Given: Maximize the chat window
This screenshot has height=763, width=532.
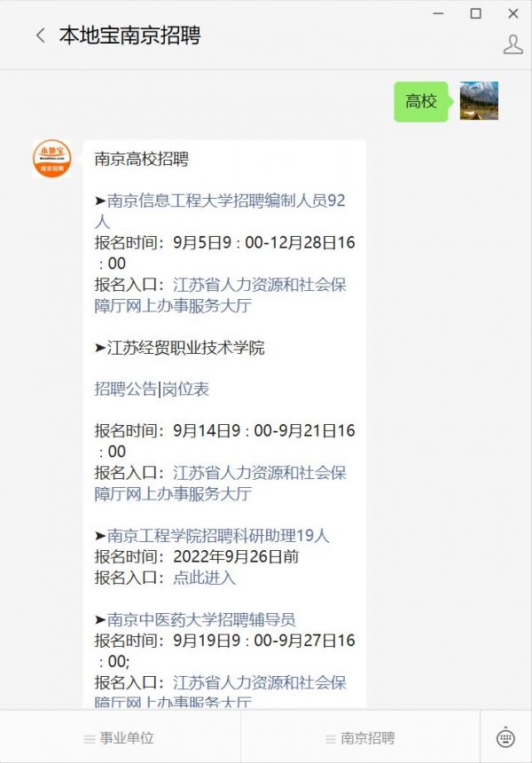Looking at the screenshot, I should (475, 13).
